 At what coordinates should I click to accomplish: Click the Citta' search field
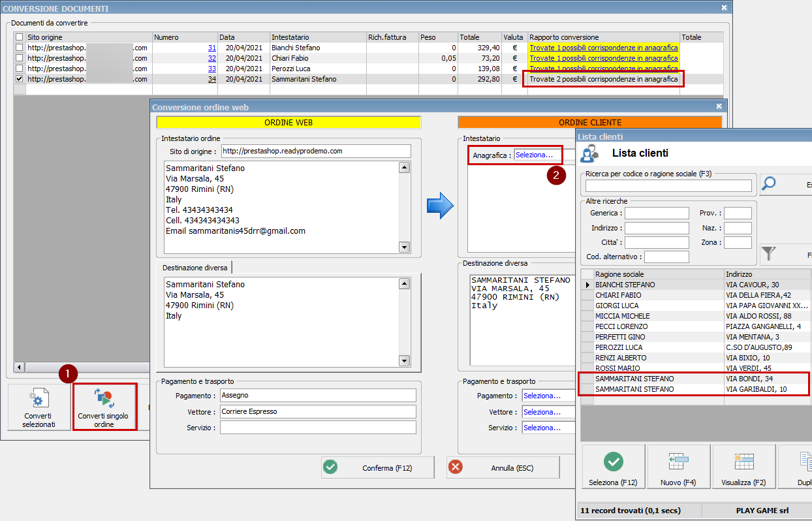pyautogui.click(x=657, y=242)
